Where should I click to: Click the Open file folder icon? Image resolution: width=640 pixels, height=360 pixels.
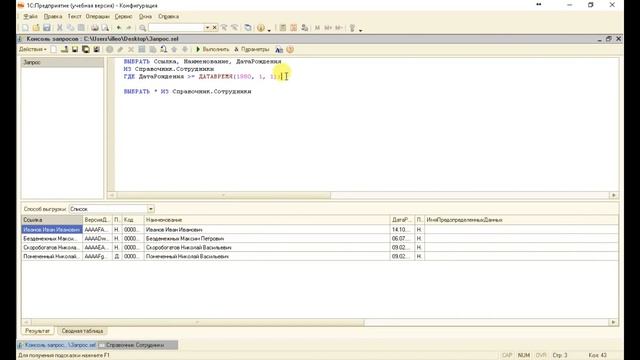pos(36,28)
